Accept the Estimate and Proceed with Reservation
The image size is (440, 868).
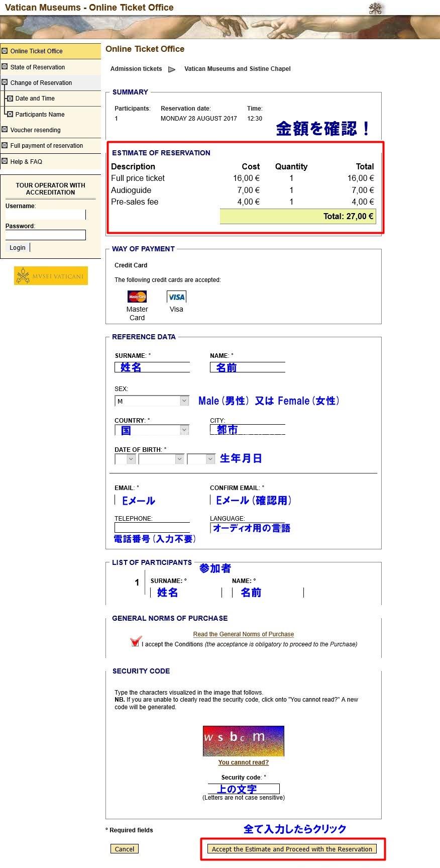click(x=292, y=849)
